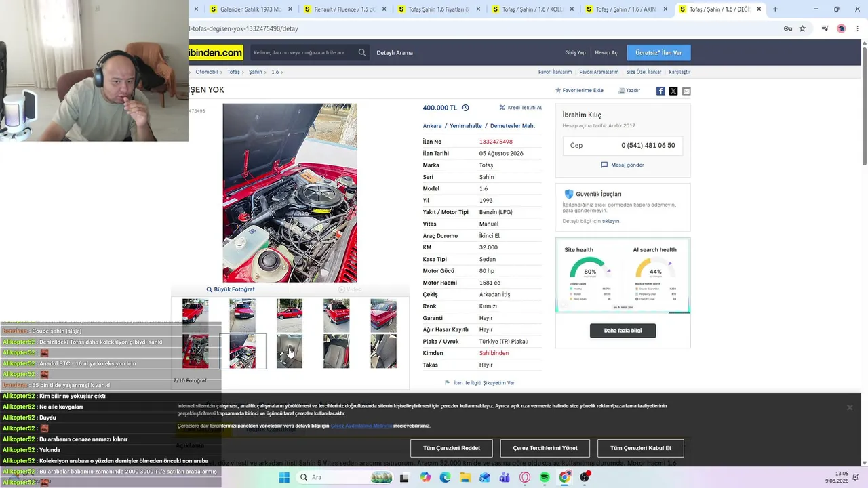Open the Karşılaştır link
The width and height of the screenshot is (868, 488).
679,72
